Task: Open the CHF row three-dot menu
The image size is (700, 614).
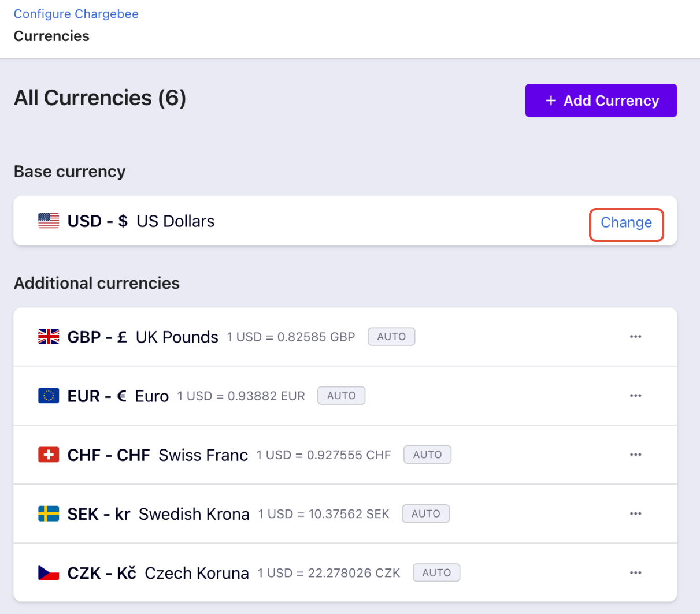Action: pos(635,455)
